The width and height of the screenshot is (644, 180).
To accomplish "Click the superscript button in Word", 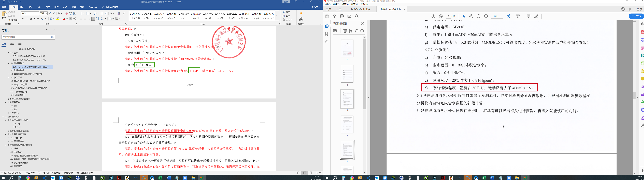I will [x=46, y=19].
